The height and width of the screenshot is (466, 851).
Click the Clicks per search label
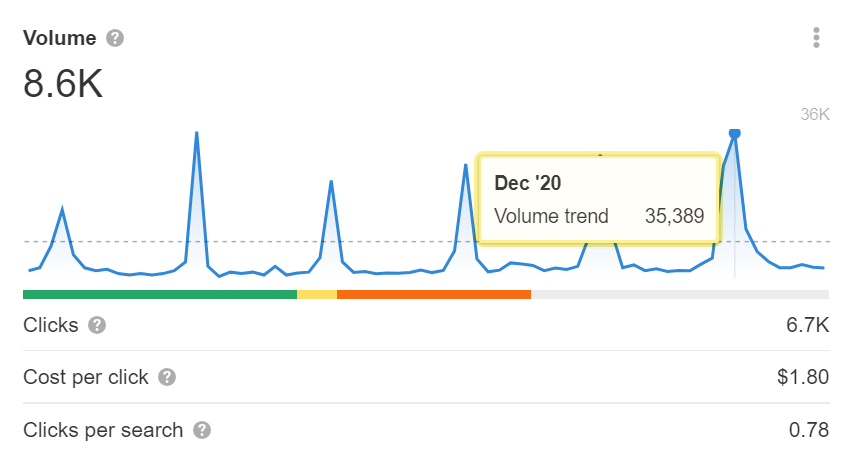coord(103,430)
